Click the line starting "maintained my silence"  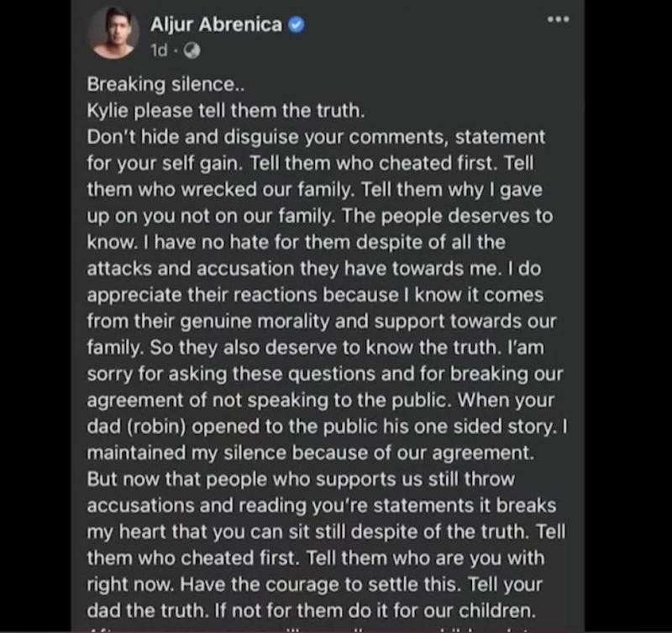click(x=311, y=452)
